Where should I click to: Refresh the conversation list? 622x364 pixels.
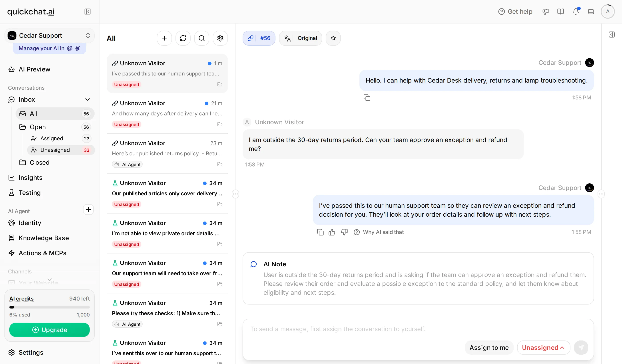[x=183, y=38]
